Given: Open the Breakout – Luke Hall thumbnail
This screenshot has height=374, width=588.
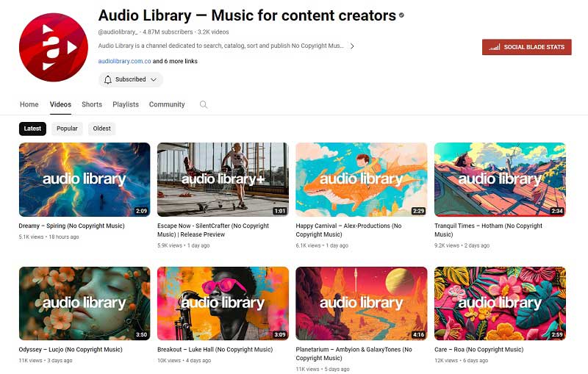Looking at the screenshot, I should tap(223, 303).
